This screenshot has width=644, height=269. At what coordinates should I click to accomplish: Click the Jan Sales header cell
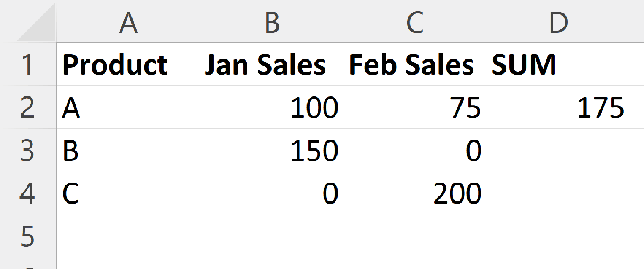pos(265,65)
